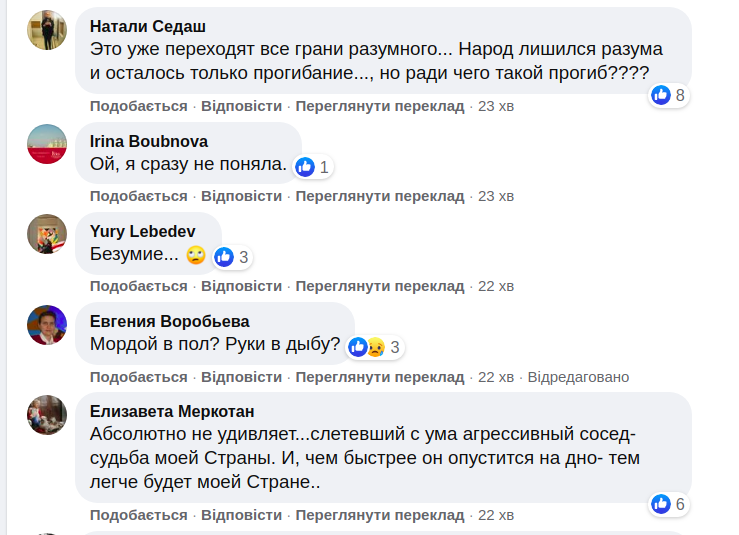This screenshot has width=739, height=535.
Task: Open 23 хв timestamp on Натали's comment
Action: pos(496,106)
